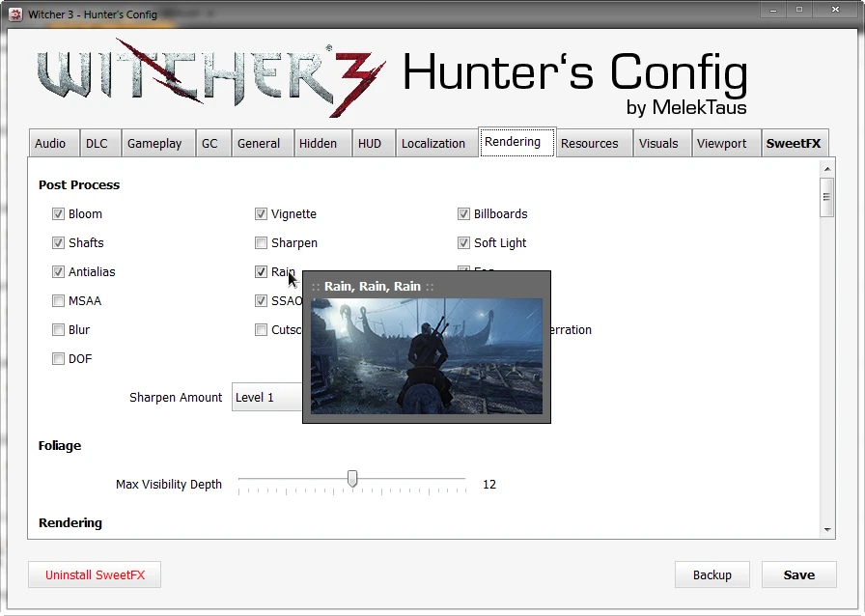The height and width of the screenshot is (616, 865).
Task: Disable Soft Light
Action: 463,242
